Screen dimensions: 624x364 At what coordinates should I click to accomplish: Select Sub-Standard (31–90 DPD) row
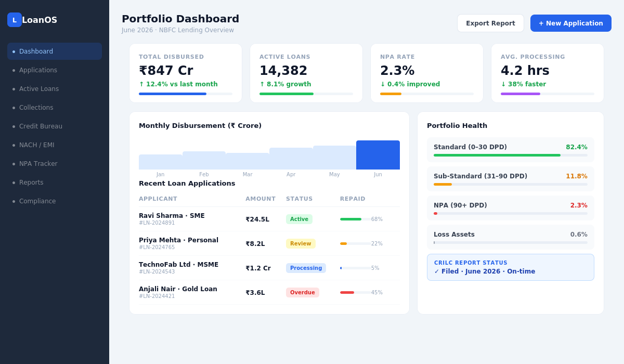point(511,179)
